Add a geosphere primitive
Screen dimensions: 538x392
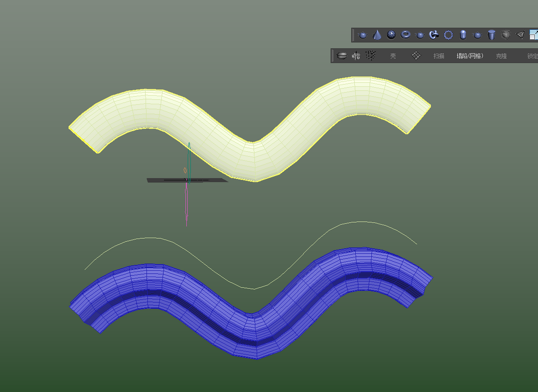point(391,35)
